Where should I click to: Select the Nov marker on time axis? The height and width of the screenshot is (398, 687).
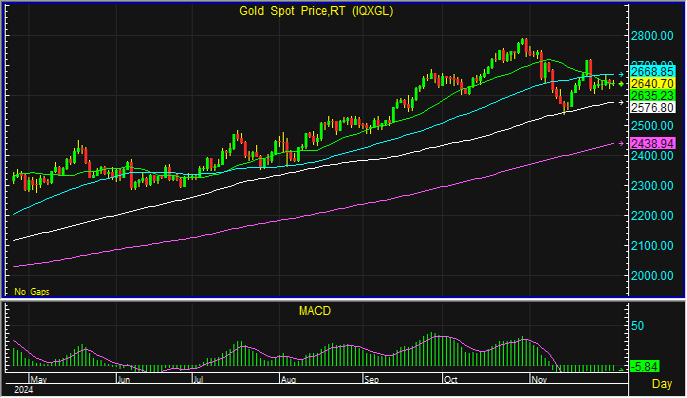tap(539, 380)
